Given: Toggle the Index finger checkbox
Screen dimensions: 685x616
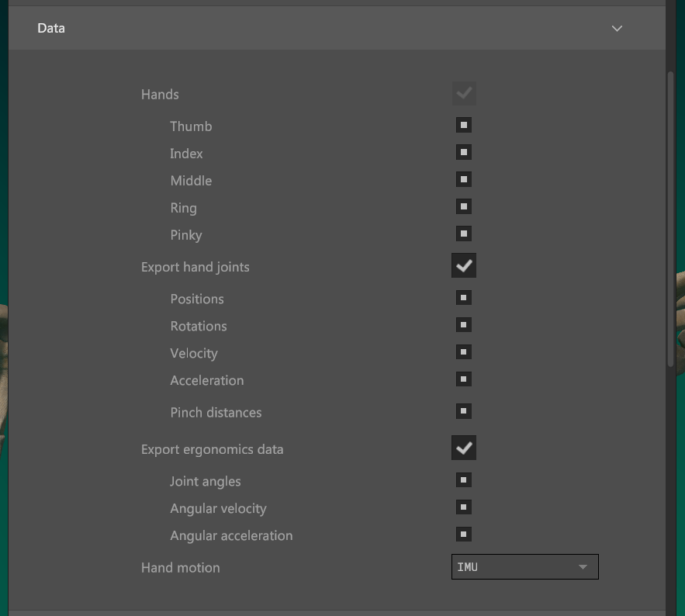Looking at the screenshot, I should coord(464,152).
